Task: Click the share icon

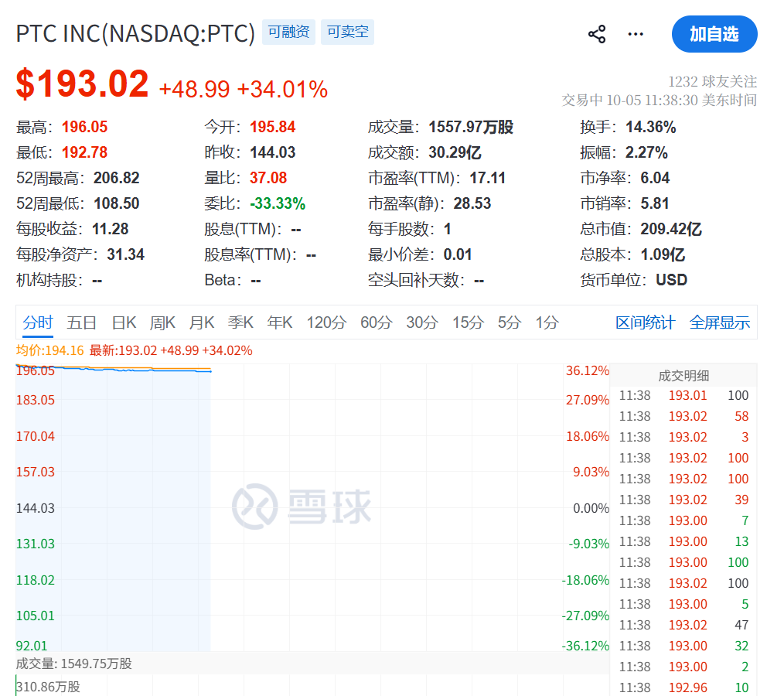Action: (596, 34)
